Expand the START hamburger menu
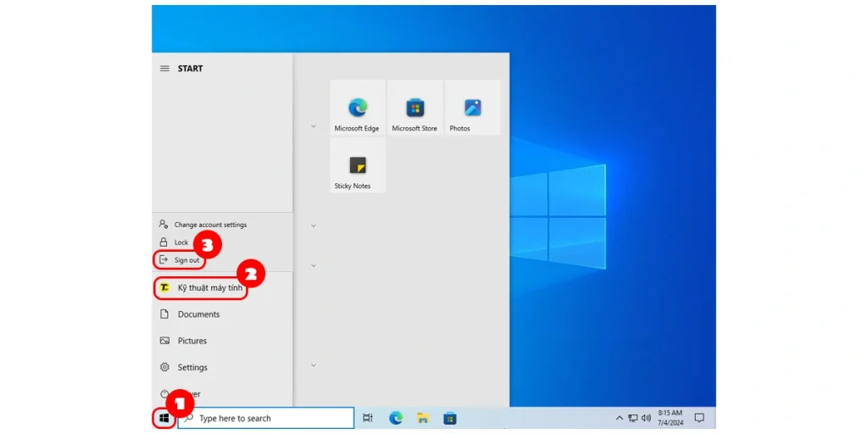The width and height of the screenshot is (868, 434). tap(164, 69)
